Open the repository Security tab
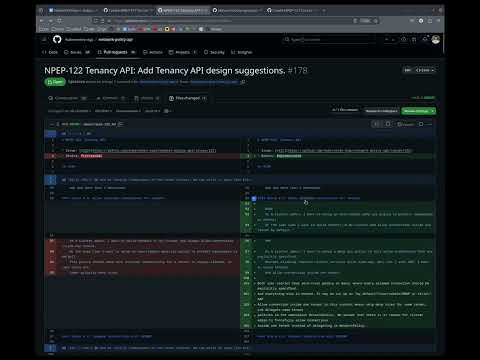 (214, 52)
